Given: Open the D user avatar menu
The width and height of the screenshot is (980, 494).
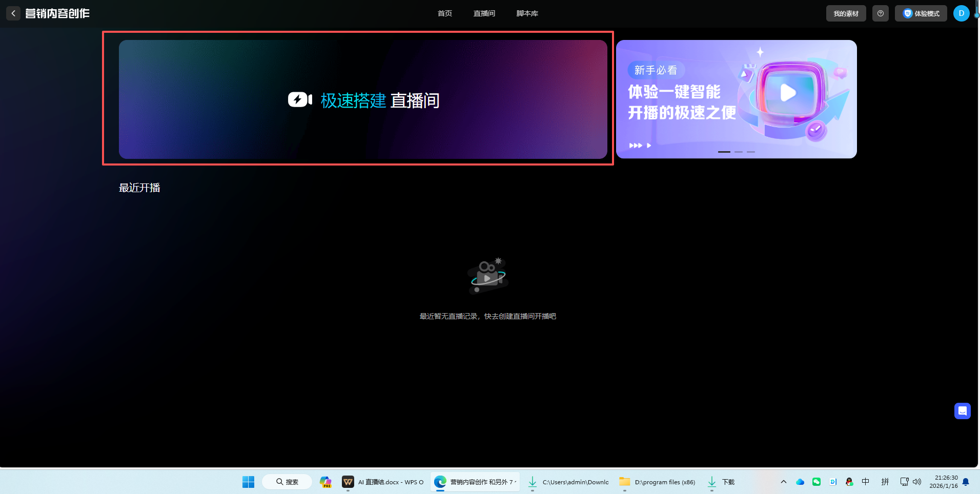Looking at the screenshot, I should pyautogui.click(x=962, y=13).
